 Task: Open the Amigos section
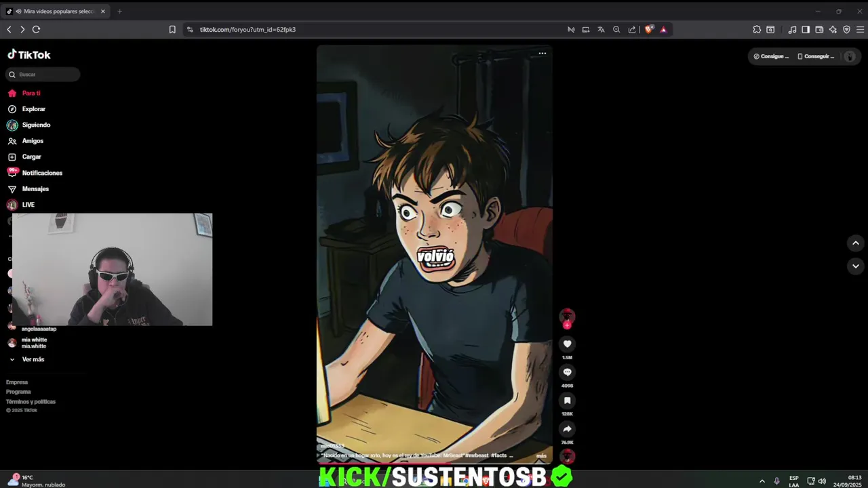(x=25, y=141)
